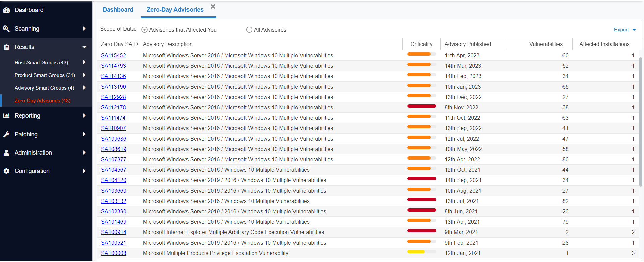Click the Patching wrench icon
644x262 pixels.
click(x=6, y=134)
